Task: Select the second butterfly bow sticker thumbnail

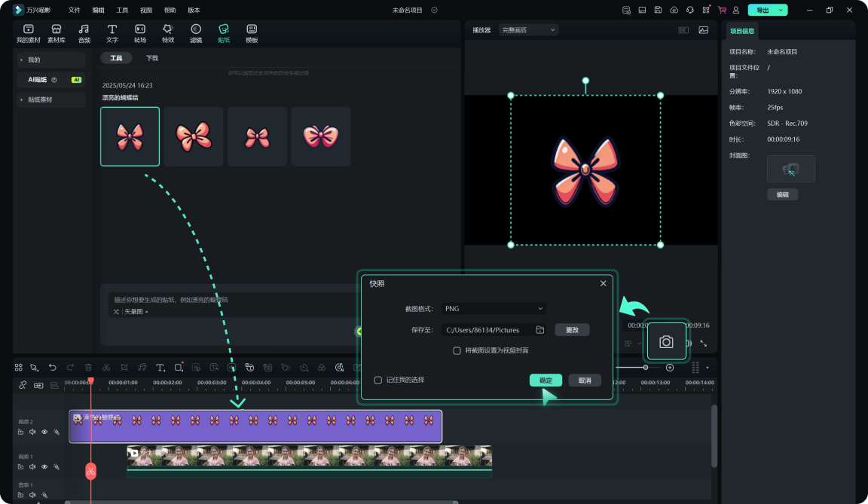Action: pos(194,136)
